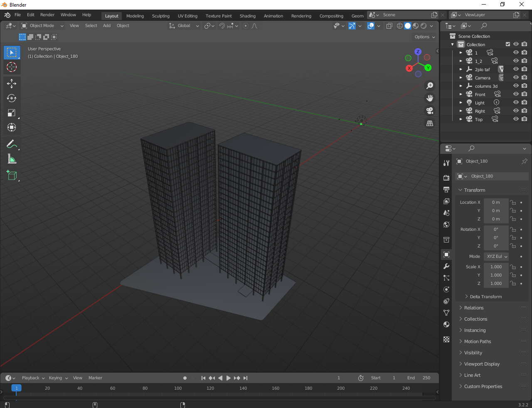Open the Scene properties tab
532x408 pixels.
pos(446,213)
